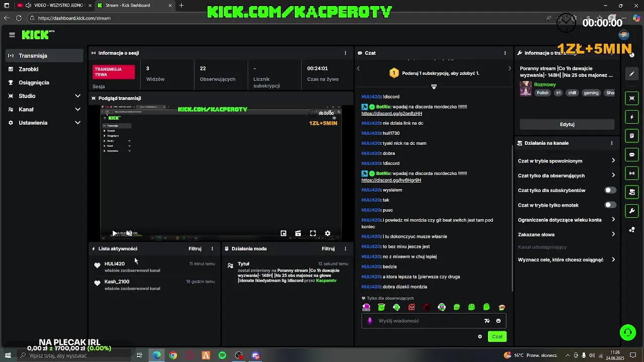Switch to Stream - Kick Dashboard browser tab
644x362 pixels.
(x=133, y=6)
